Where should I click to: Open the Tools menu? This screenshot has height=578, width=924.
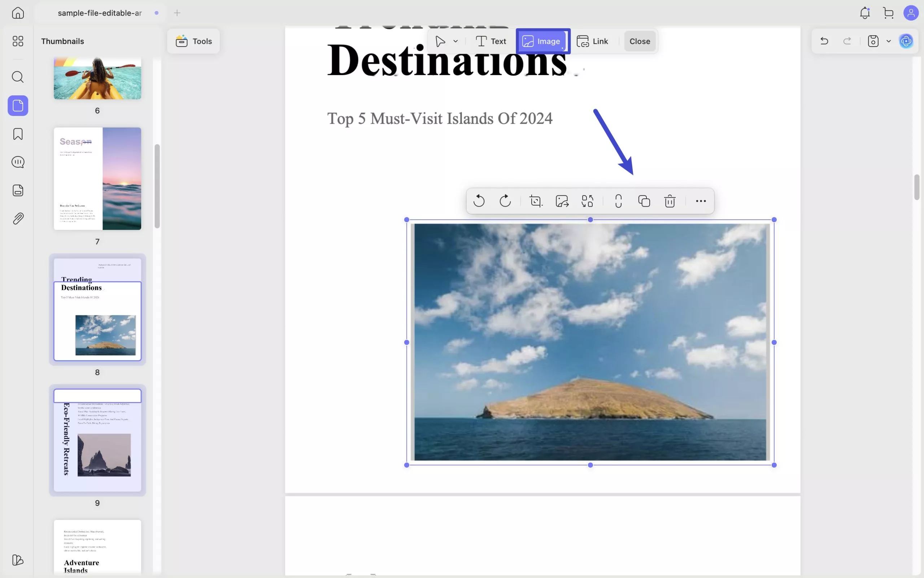pyautogui.click(x=193, y=41)
